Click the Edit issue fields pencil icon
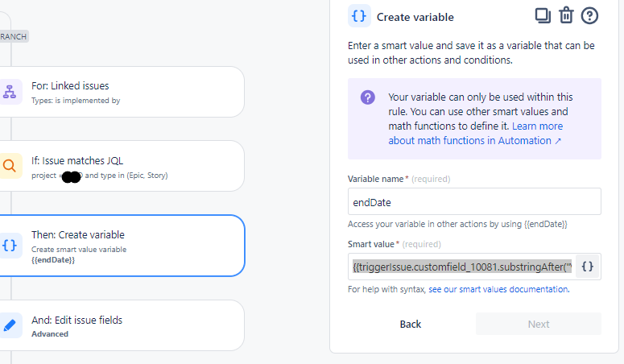The height and width of the screenshot is (364, 624). tap(10, 325)
